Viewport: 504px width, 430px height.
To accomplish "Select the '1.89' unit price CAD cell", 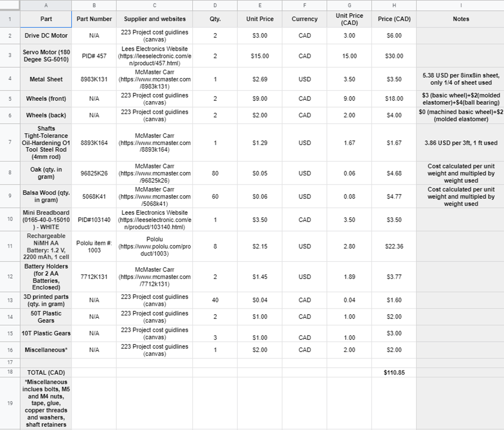I will [349, 277].
